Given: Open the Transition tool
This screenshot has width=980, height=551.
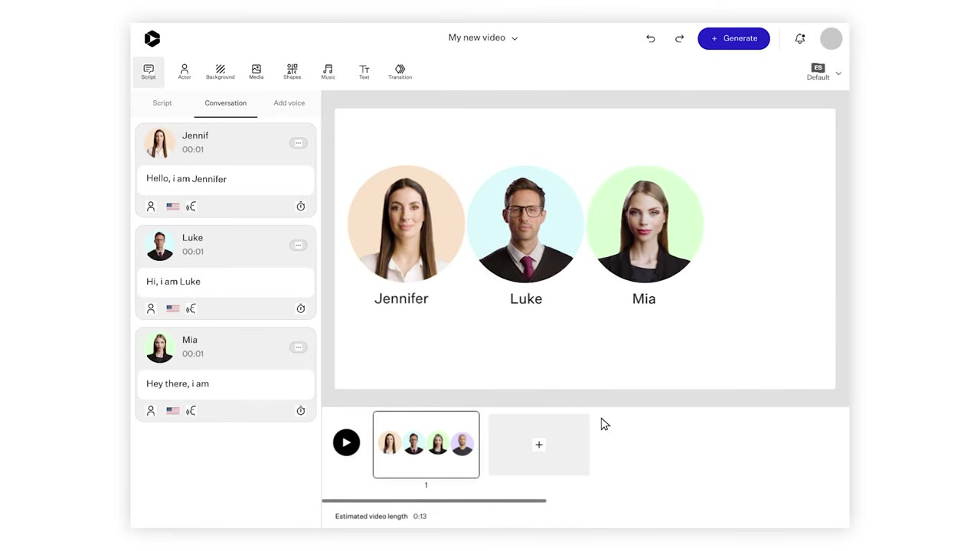Looking at the screenshot, I should [x=400, y=72].
